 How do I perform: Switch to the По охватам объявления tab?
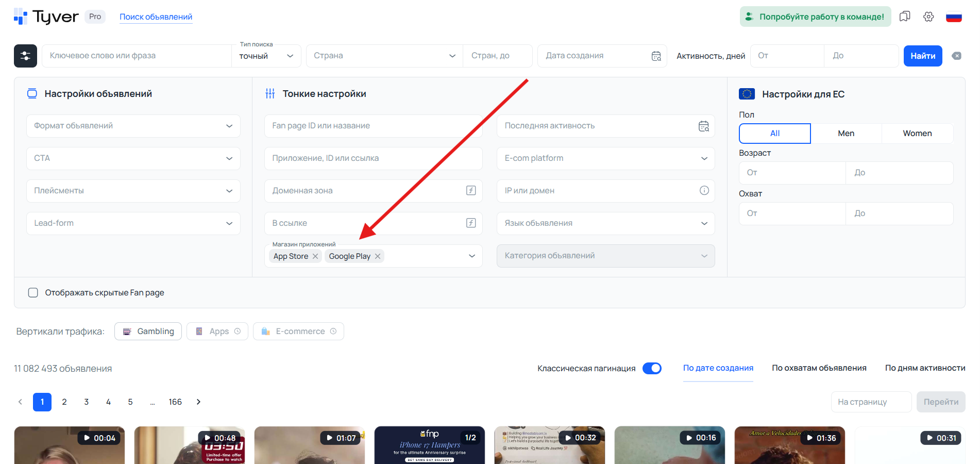[x=819, y=368]
